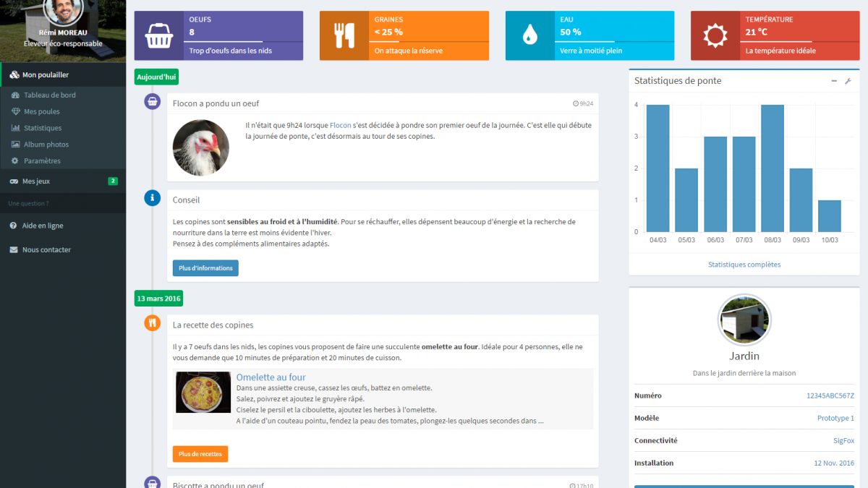The width and height of the screenshot is (868, 488).
Task: Click the orange cutlery timeline icon beside the recipe
Action: [x=152, y=322]
